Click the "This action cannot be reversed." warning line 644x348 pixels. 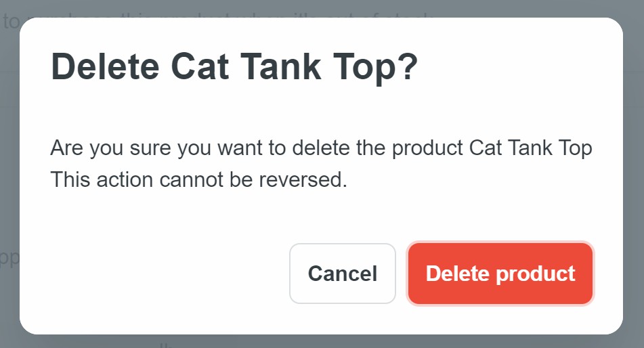click(x=198, y=181)
